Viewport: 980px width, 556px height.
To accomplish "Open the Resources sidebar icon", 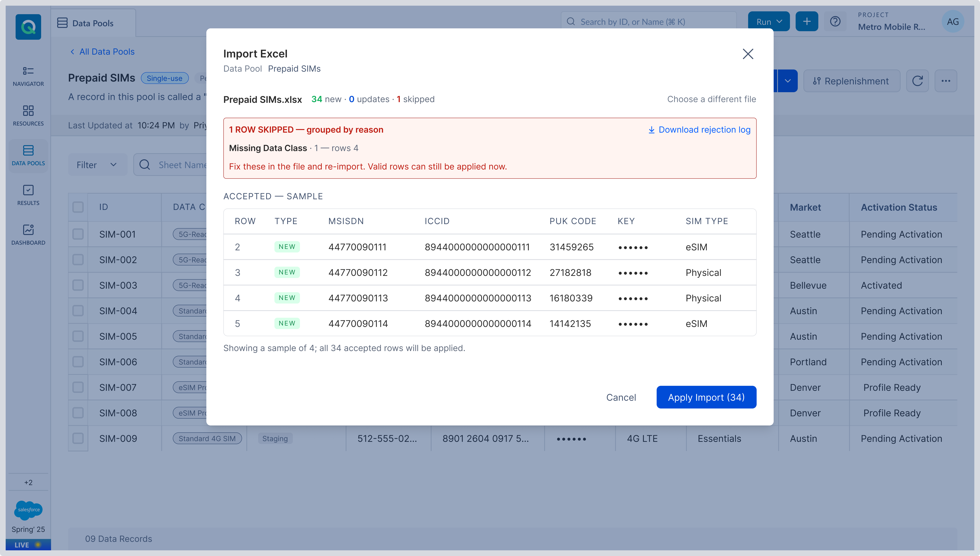I will 28,116.
